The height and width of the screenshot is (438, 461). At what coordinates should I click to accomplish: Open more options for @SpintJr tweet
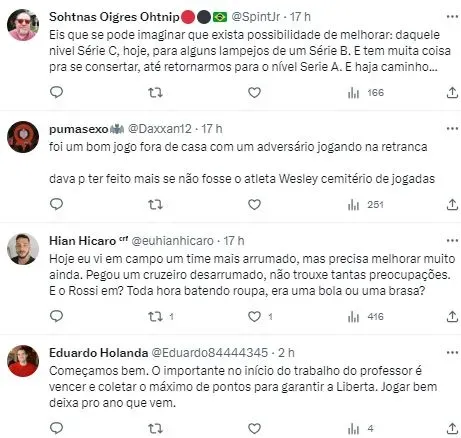click(452, 17)
